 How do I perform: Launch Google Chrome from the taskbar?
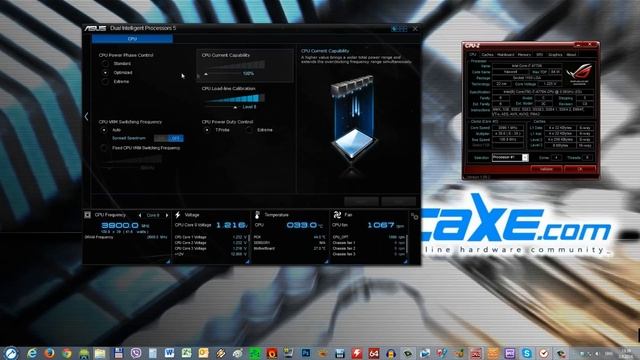pos(67,353)
